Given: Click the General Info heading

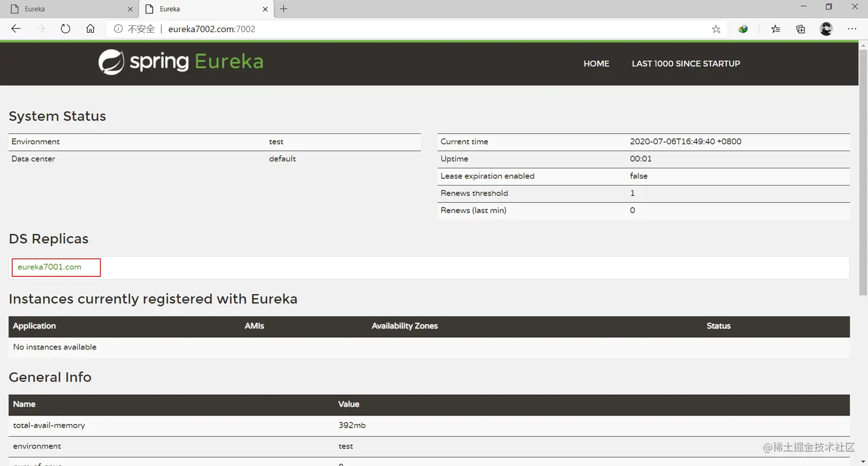Looking at the screenshot, I should (50, 377).
